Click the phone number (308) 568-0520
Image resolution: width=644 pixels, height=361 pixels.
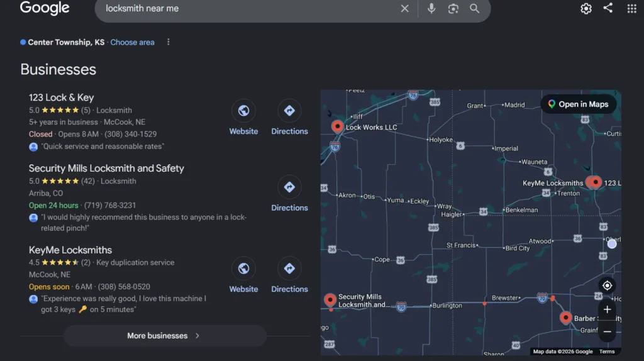[x=124, y=287]
